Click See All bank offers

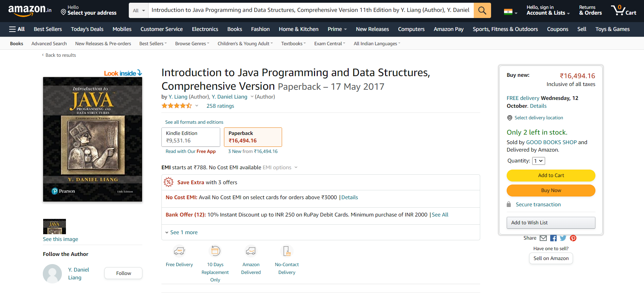pyautogui.click(x=440, y=215)
